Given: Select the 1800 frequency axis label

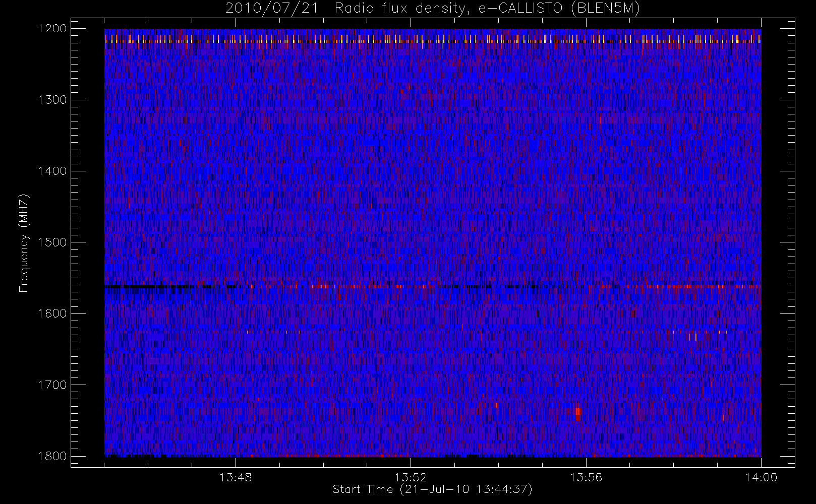Looking at the screenshot, I should 52,456.
